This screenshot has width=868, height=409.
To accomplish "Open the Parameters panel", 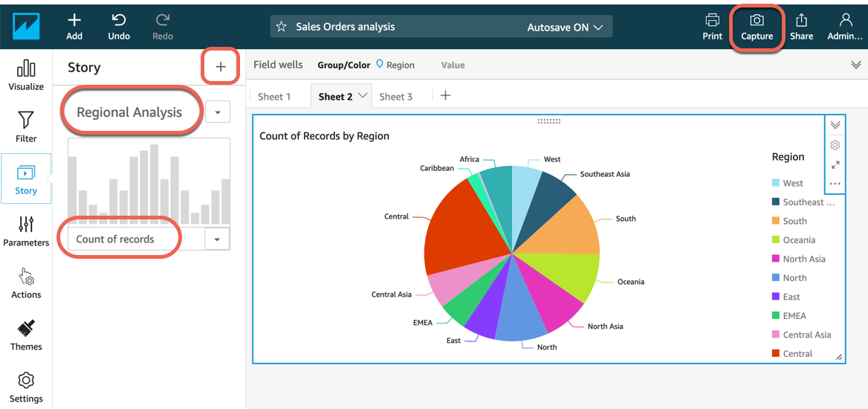I will (x=26, y=231).
